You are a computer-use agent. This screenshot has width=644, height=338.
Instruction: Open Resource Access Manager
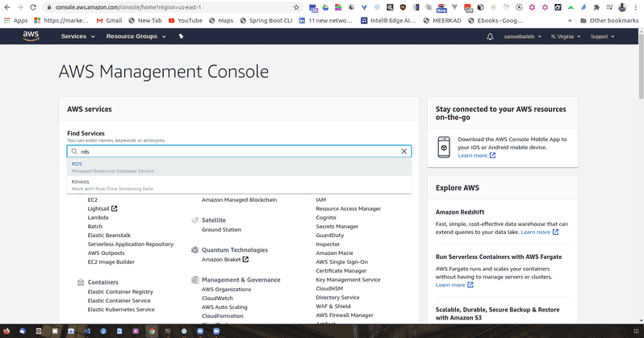click(349, 209)
